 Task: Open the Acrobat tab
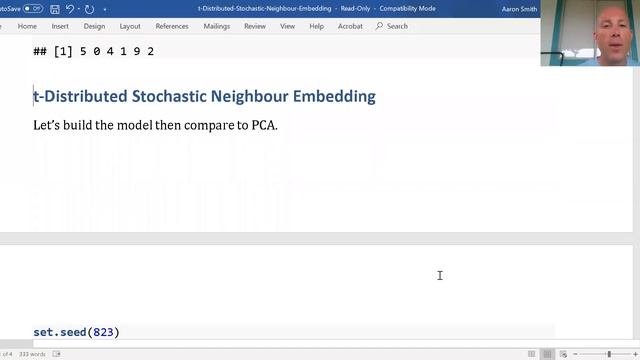350,26
